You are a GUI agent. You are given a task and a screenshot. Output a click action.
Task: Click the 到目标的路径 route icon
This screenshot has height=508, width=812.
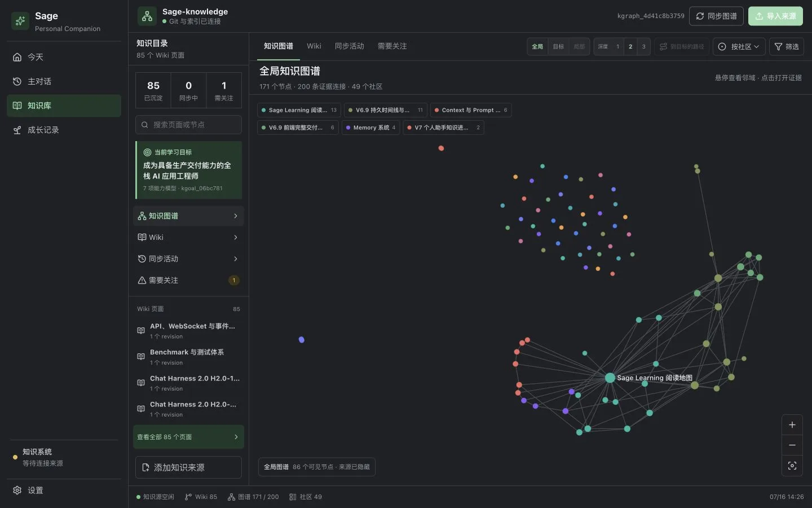pyautogui.click(x=663, y=46)
